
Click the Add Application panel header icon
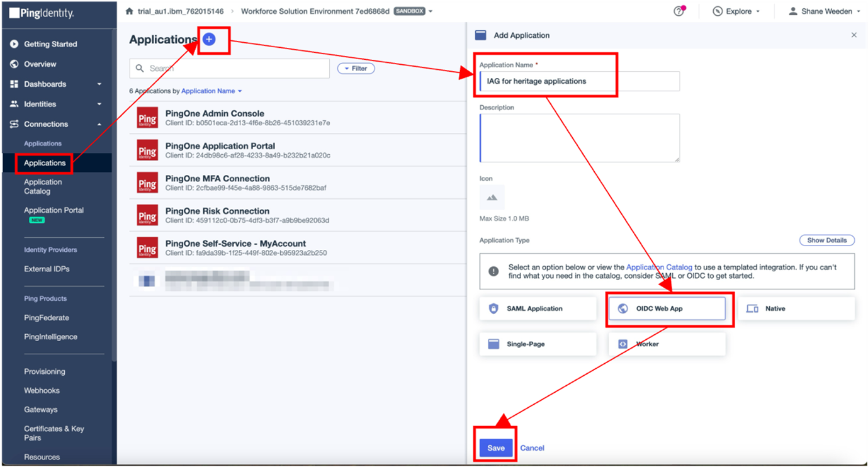pos(481,35)
